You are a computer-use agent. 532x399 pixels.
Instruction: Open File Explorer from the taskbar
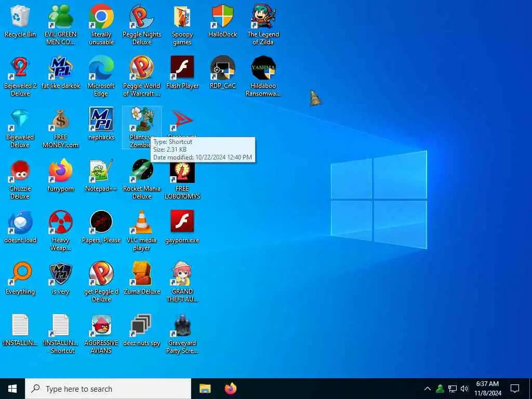pyautogui.click(x=205, y=389)
